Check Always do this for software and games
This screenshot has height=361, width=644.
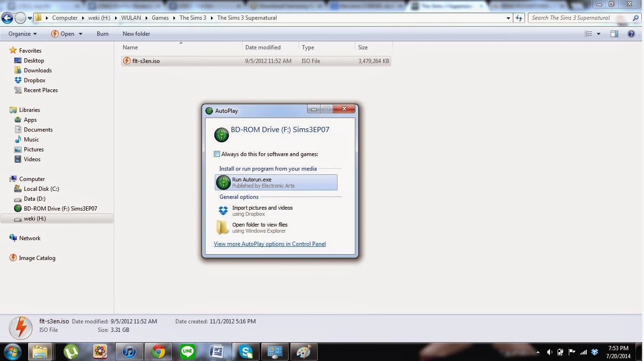coord(217,154)
